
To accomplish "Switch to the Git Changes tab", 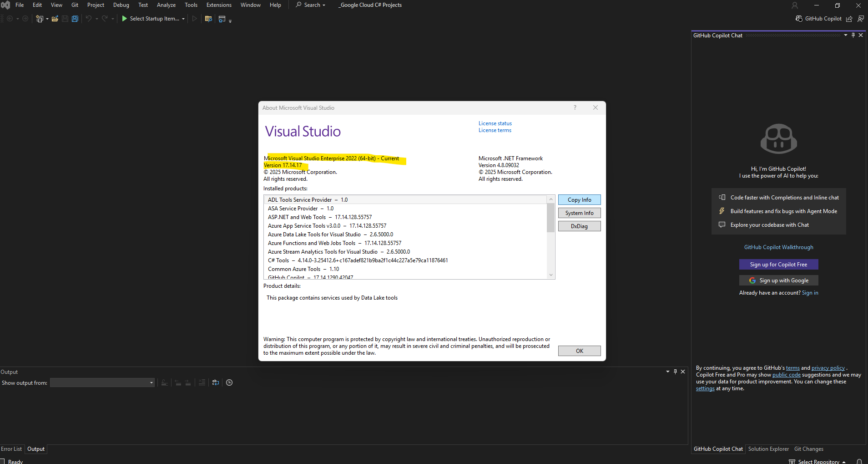I will click(809, 449).
